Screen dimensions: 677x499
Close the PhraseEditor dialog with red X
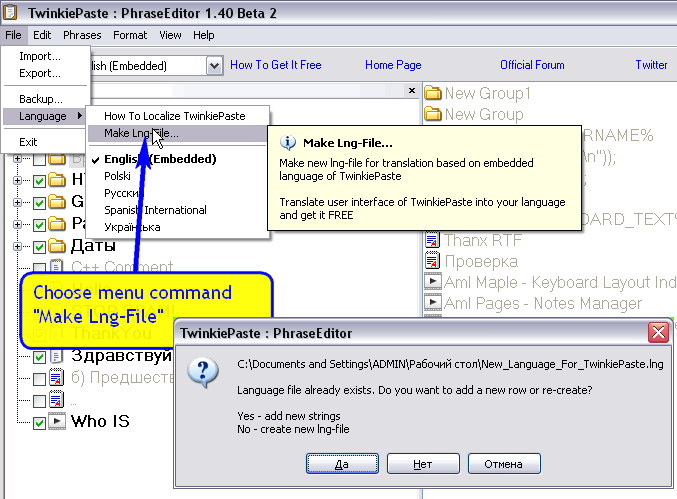[x=658, y=333]
